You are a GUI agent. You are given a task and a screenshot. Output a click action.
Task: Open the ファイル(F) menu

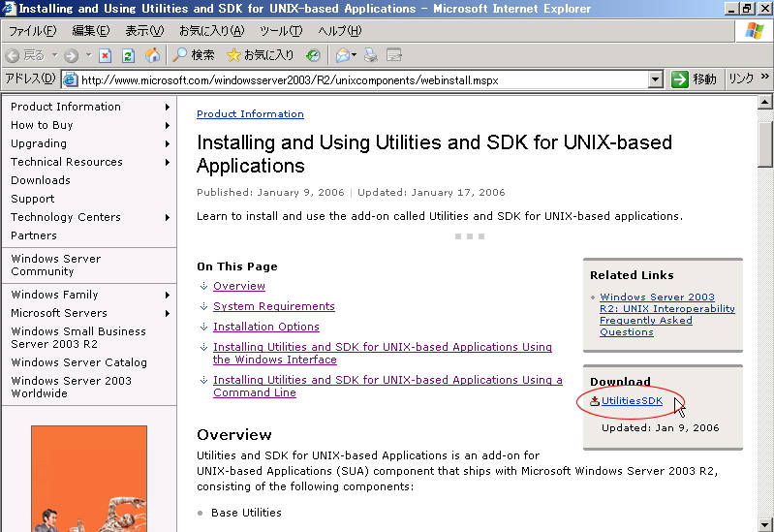(32, 31)
